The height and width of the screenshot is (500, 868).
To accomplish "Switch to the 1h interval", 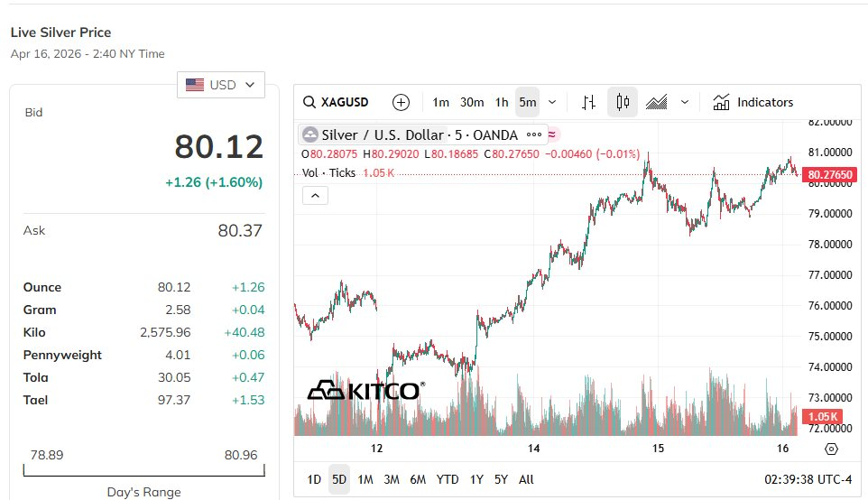I will point(502,102).
